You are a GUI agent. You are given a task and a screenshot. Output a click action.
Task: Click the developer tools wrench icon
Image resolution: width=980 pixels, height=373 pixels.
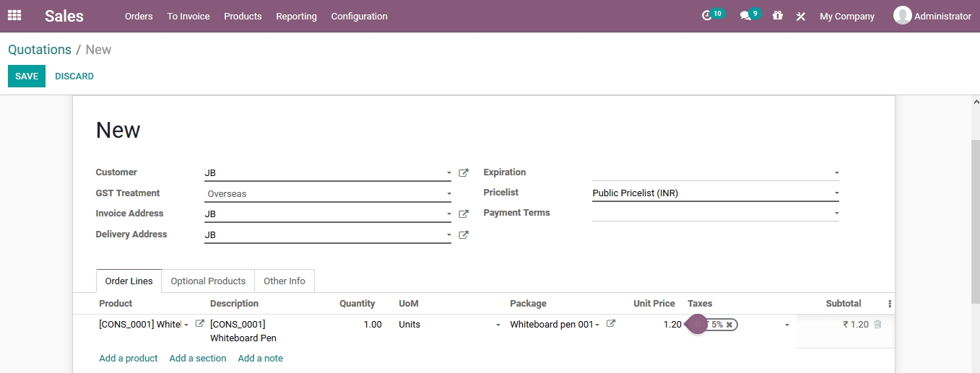pyautogui.click(x=800, y=16)
